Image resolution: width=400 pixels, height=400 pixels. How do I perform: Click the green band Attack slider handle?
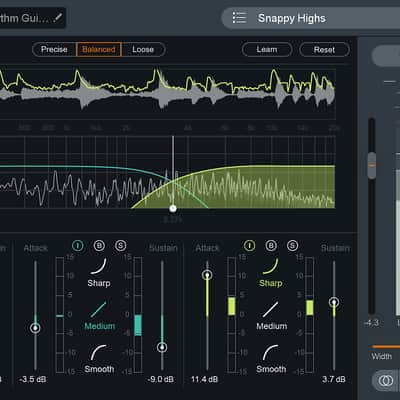click(x=207, y=275)
